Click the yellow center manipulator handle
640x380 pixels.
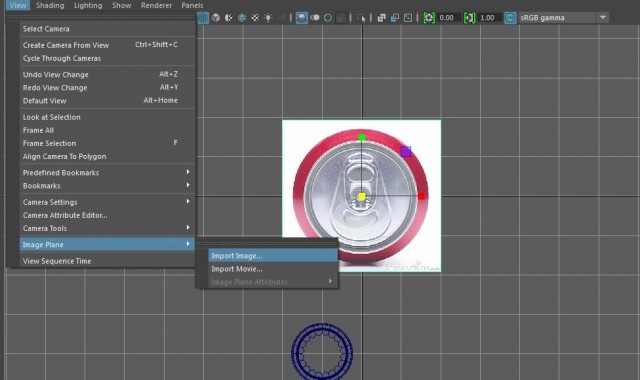pos(362,197)
